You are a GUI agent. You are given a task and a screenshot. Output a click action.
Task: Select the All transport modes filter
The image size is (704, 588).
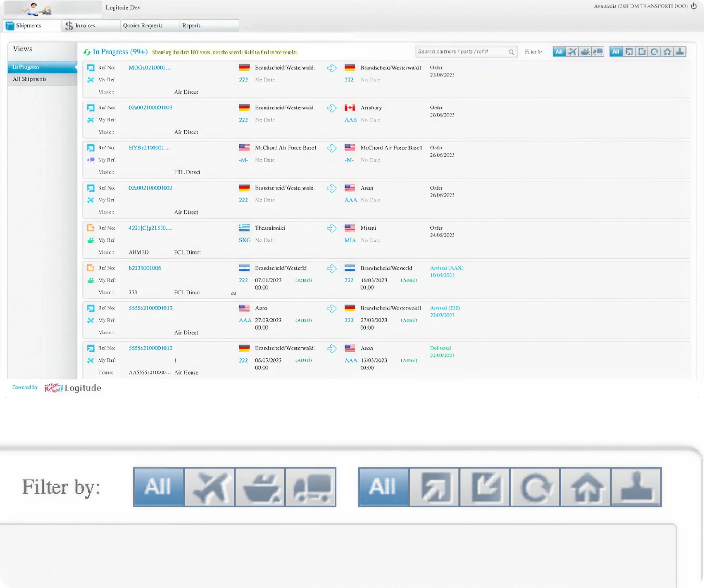point(559,52)
